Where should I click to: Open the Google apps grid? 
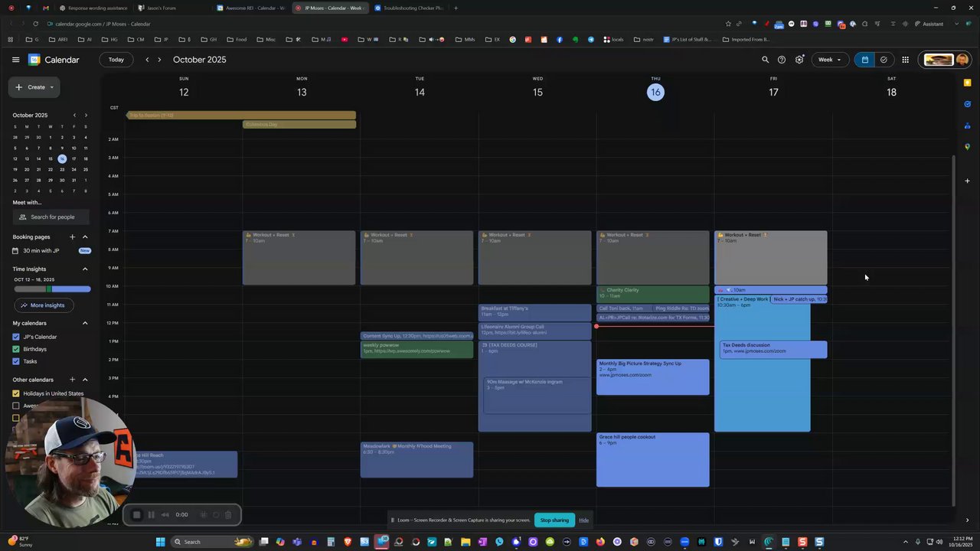[x=905, y=60]
